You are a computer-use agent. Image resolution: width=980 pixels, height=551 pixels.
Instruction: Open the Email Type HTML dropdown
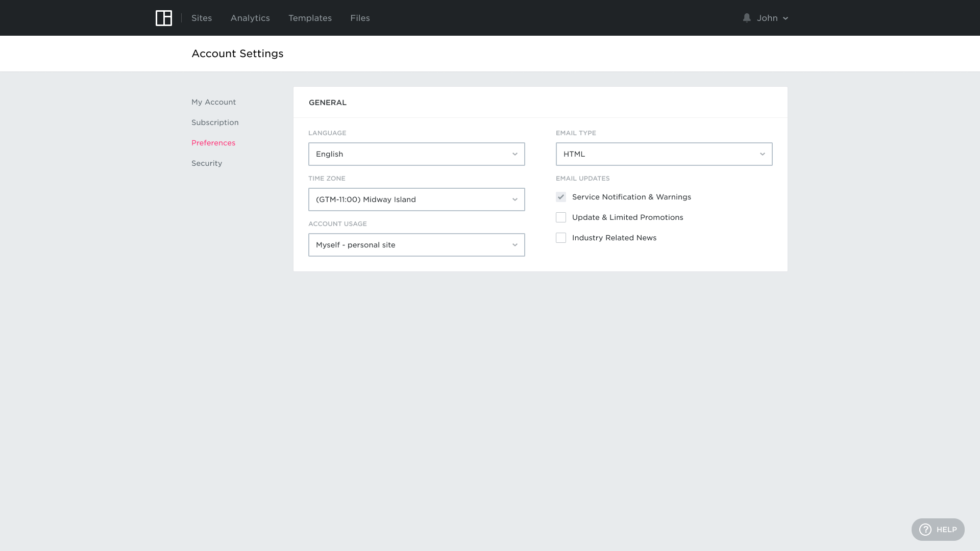click(664, 154)
